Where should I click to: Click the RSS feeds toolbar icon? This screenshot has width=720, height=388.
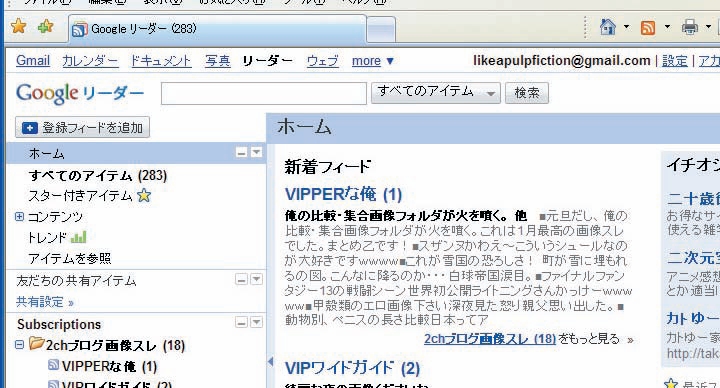[647, 28]
